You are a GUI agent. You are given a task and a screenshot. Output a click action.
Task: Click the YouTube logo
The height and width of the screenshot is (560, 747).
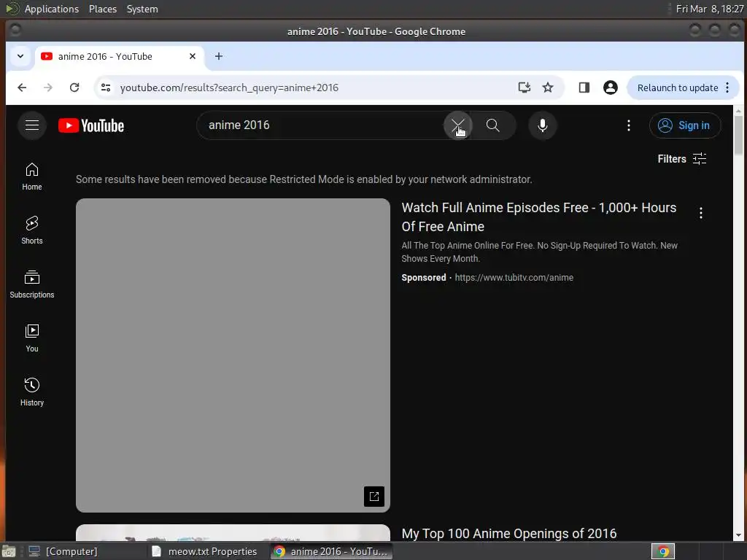click(91, 125)
